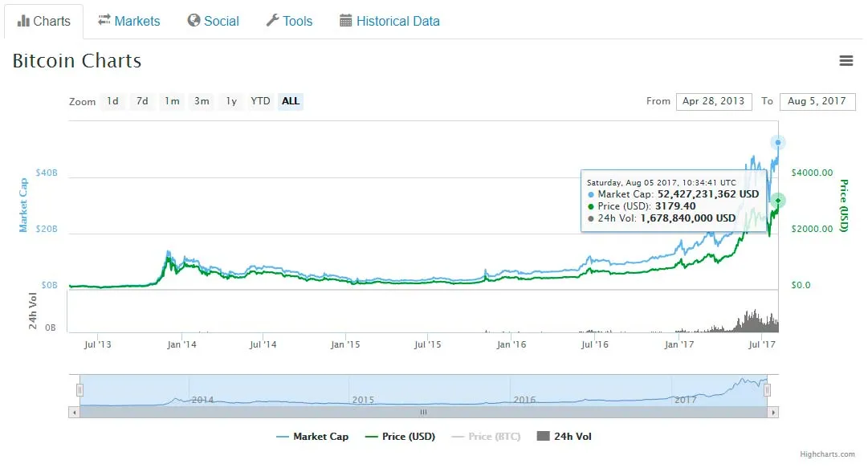Click the highlighted Market Cap data point
868x468 pixels.
[778, 143]
